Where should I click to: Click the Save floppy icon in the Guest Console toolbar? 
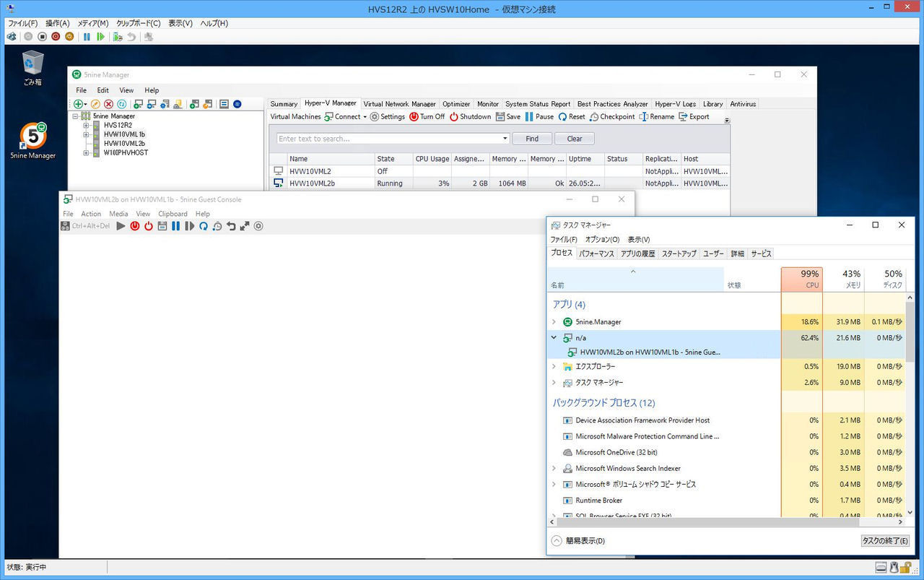[162, 226]
